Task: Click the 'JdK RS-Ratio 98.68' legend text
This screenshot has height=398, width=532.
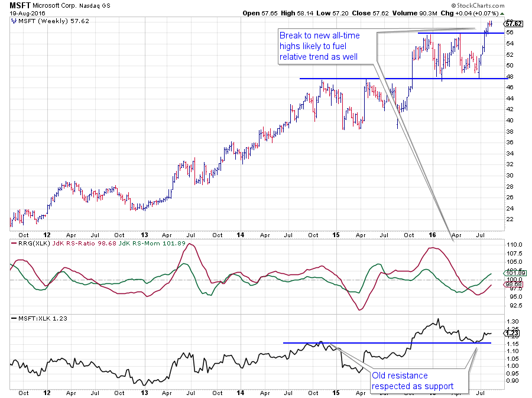Action: [x=84, y=243]
